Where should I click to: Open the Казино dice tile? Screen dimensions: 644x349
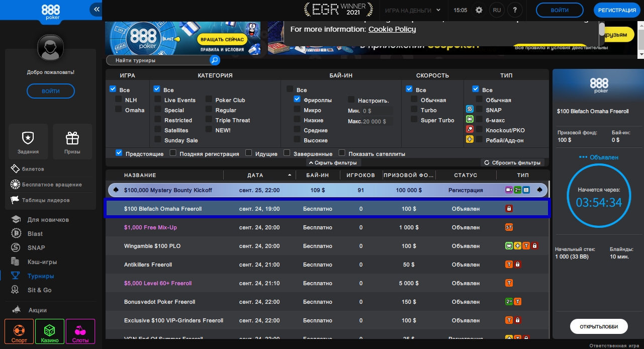pos(50,332)
